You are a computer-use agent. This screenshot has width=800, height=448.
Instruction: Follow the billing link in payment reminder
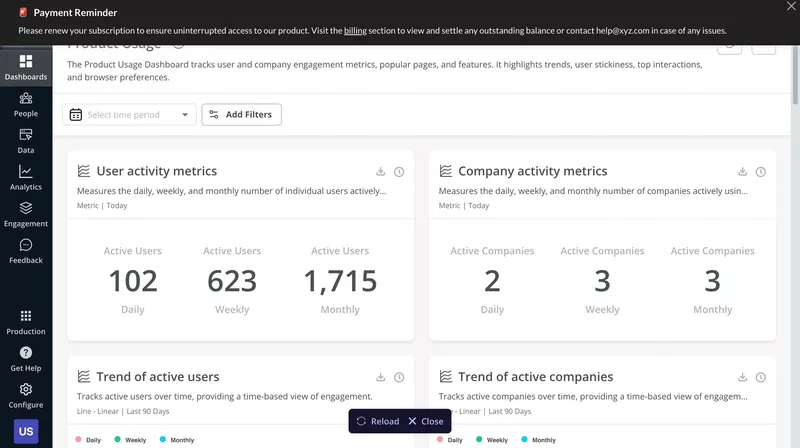click(355, 31)
